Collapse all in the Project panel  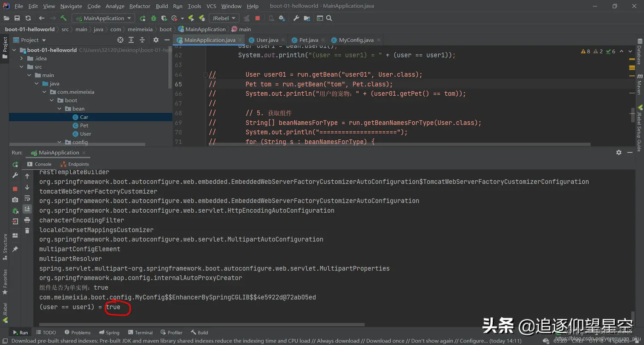pyautogui.click(x=142, y=40)
